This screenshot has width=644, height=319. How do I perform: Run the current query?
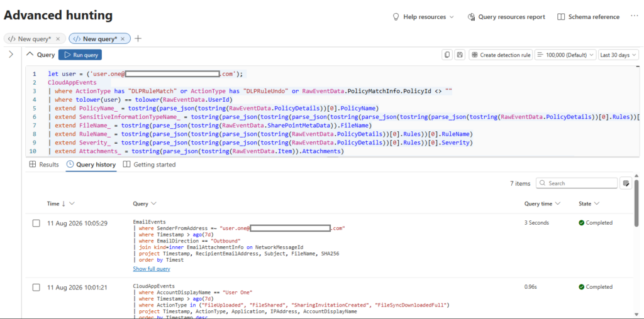tap(80, 55)
